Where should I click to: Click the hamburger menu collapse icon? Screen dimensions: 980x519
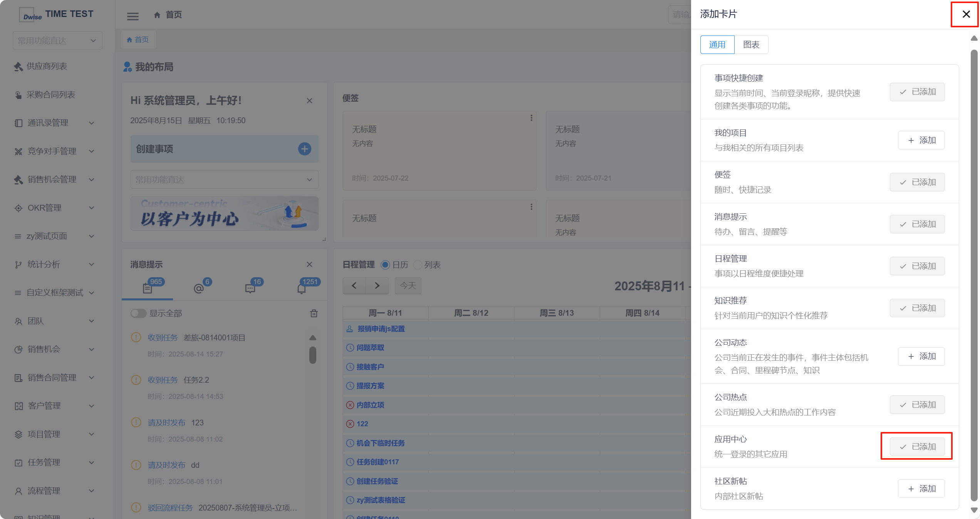(x=133, y=16)
